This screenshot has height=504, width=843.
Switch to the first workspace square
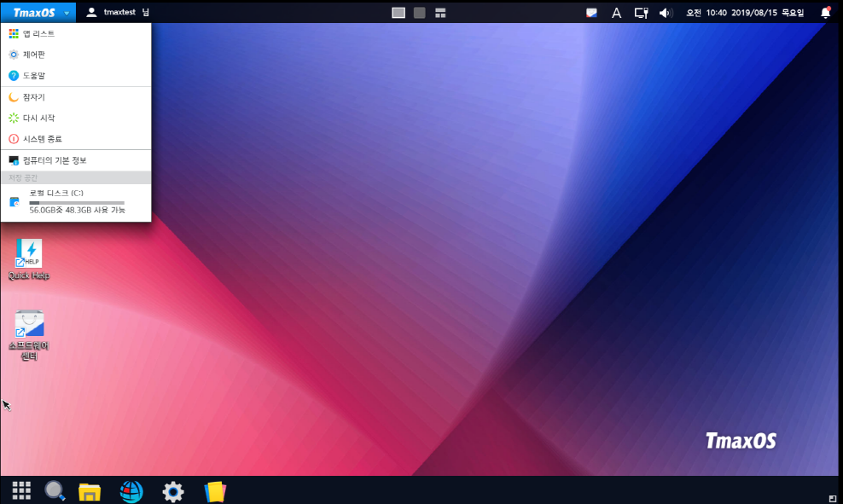click(x=398, y=13)
